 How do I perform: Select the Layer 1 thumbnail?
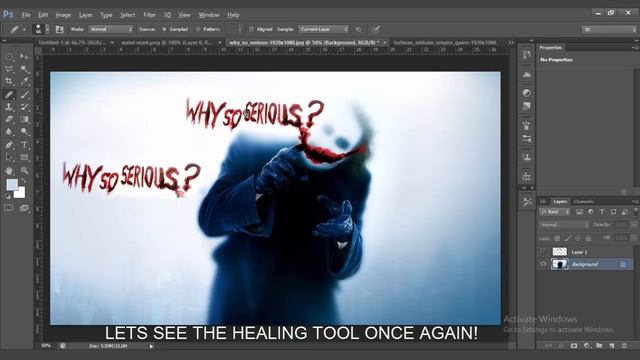560,251
